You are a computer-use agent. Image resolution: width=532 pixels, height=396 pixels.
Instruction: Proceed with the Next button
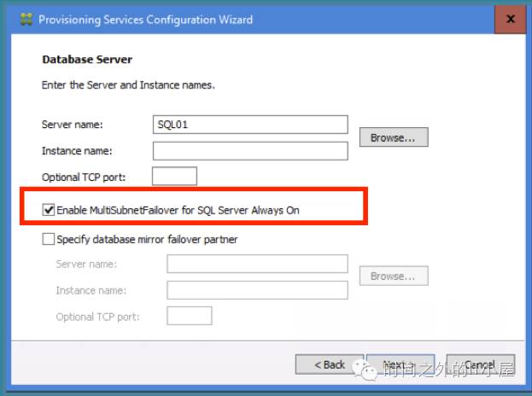pyautogui.click(x=400, y=364)
